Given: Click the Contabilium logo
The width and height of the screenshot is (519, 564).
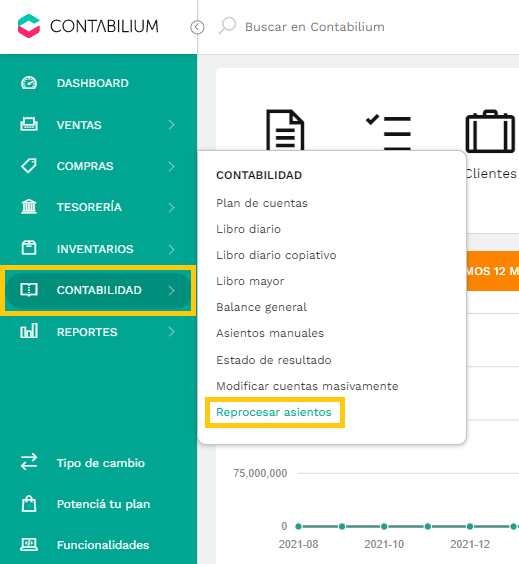Looking at the screenshot, I should coord(88,26).
